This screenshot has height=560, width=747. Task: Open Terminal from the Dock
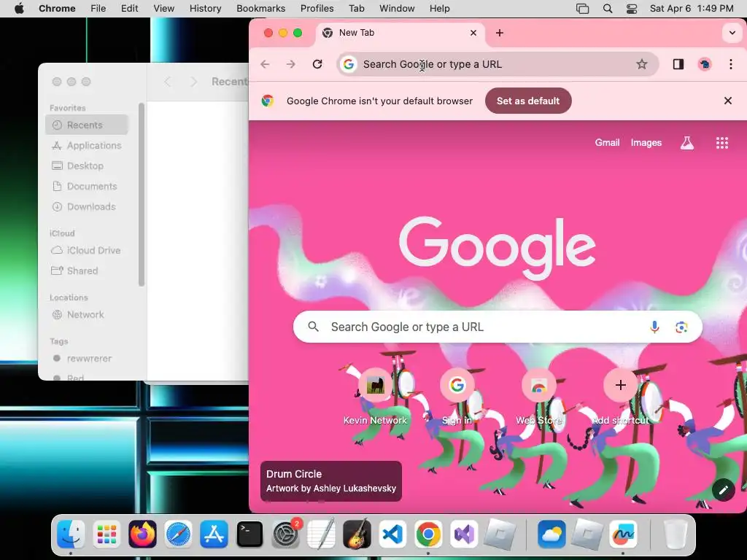[249, 534]
